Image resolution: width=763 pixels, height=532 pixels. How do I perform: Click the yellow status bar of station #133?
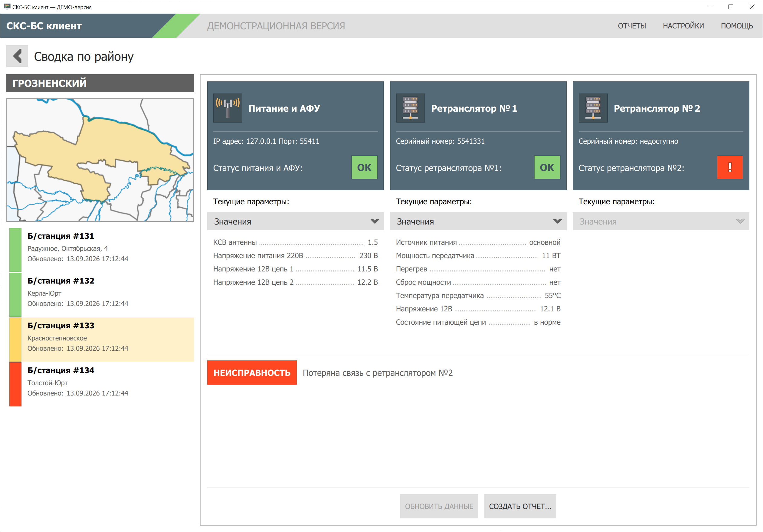pos(15,340)
